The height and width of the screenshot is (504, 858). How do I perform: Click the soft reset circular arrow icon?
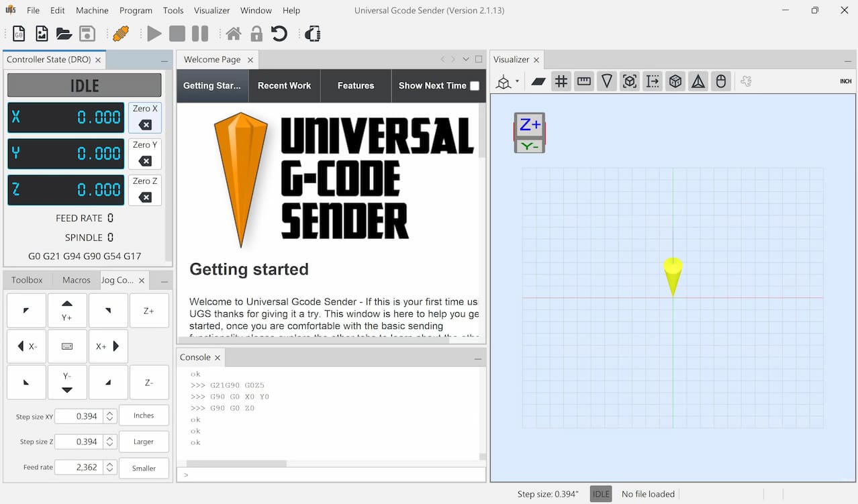279,34
